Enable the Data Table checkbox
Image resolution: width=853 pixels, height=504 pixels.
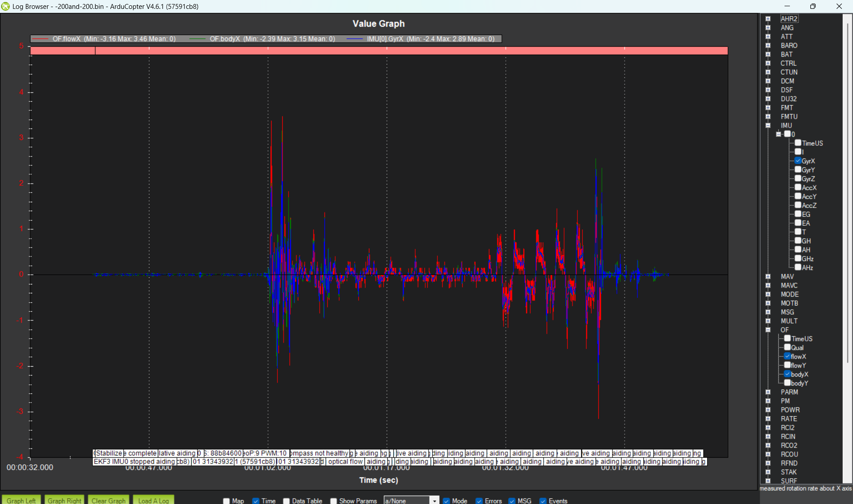[286, 500]
